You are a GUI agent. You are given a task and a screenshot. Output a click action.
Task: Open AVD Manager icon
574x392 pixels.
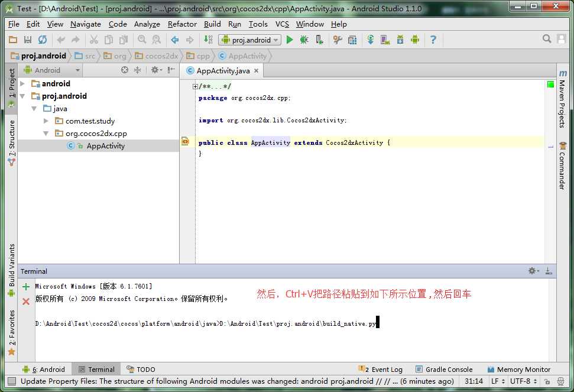pos(385,40)
